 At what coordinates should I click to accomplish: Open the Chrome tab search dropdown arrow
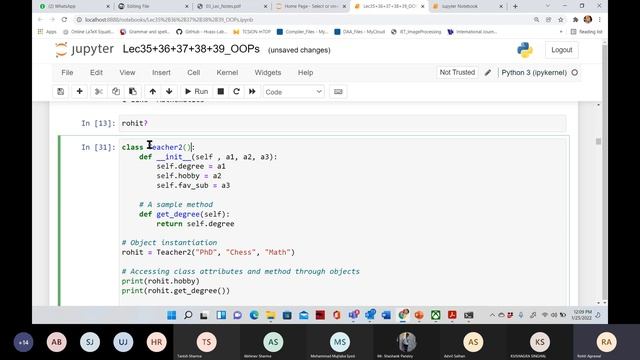coord(548,6)
